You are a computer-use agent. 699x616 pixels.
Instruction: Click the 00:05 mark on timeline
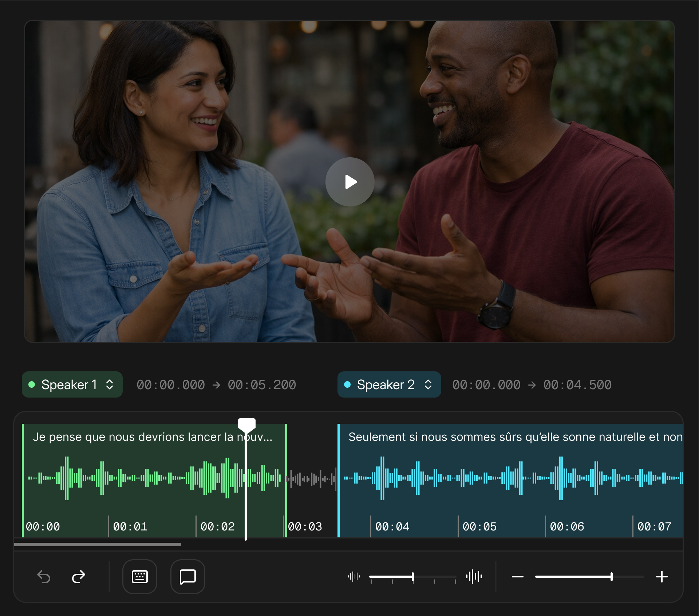(479, 526)
